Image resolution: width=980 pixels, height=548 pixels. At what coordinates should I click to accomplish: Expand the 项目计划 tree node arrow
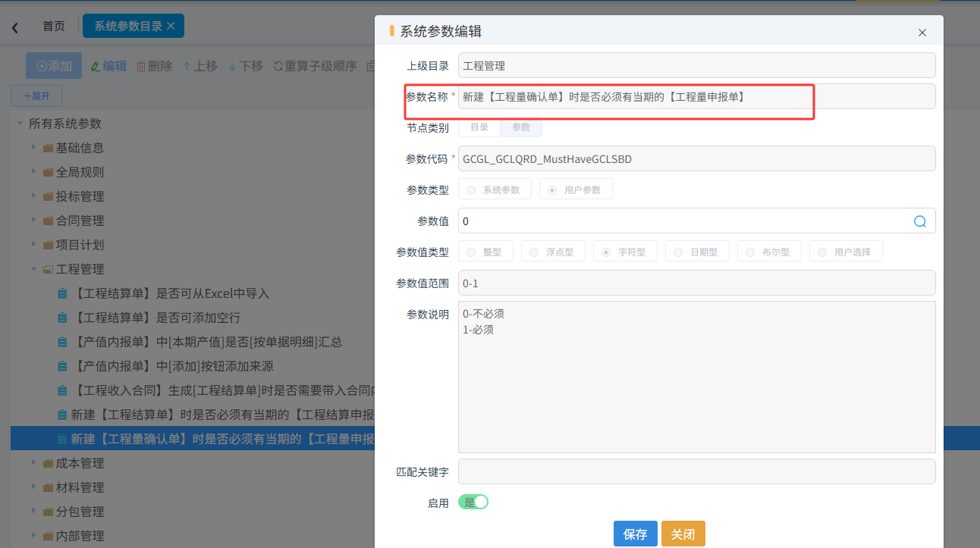[33, 244]
